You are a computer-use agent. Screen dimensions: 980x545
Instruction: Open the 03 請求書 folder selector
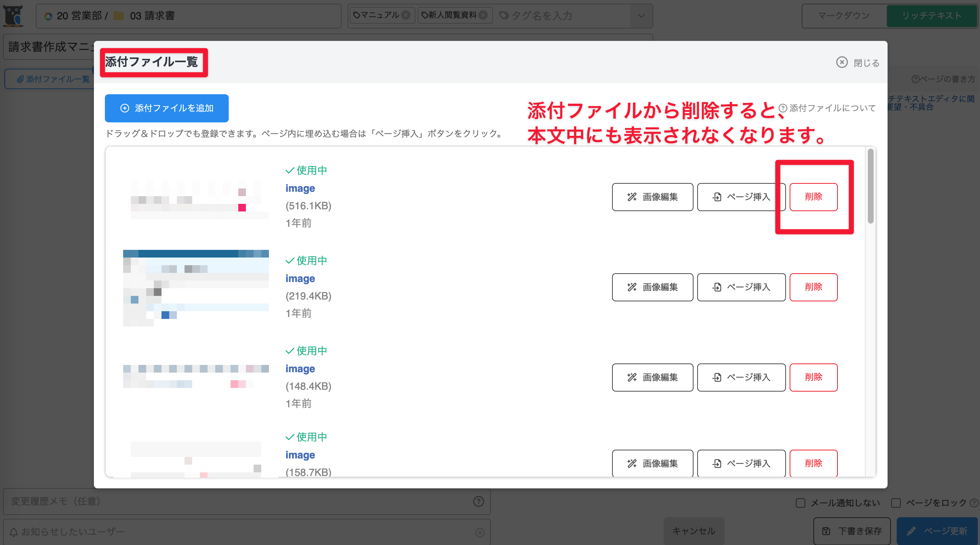(x=152, y=16)
